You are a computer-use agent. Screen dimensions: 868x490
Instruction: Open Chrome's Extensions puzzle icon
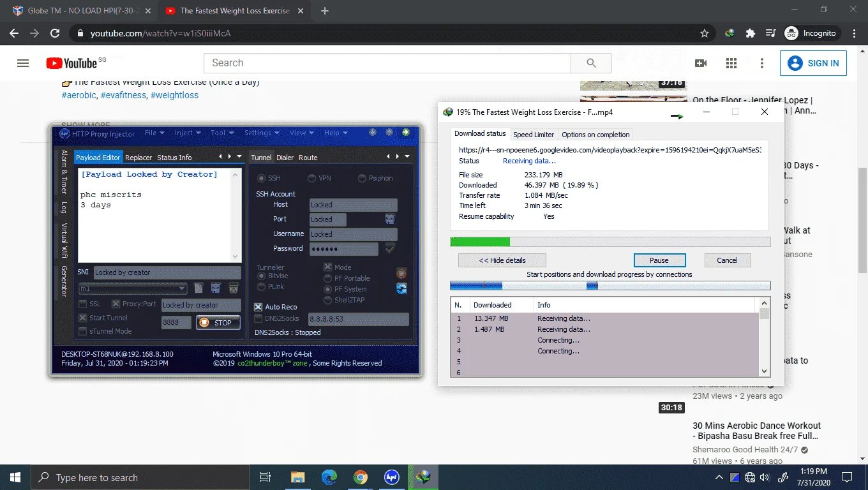point(751,33)
